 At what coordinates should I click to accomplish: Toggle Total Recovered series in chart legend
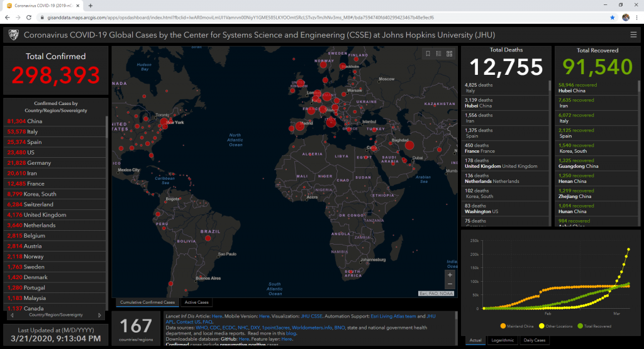(594, 326)
